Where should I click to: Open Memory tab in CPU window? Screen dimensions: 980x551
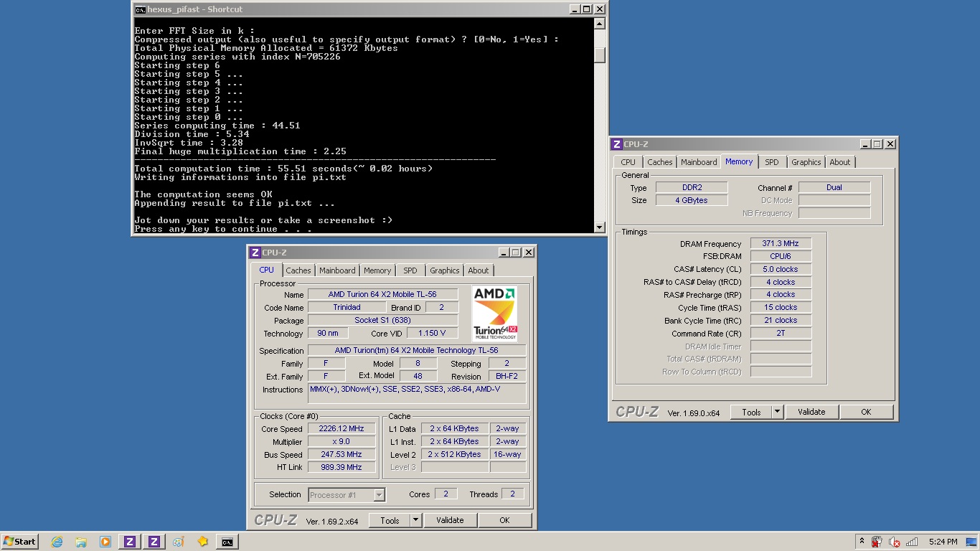tap(377, 270)
